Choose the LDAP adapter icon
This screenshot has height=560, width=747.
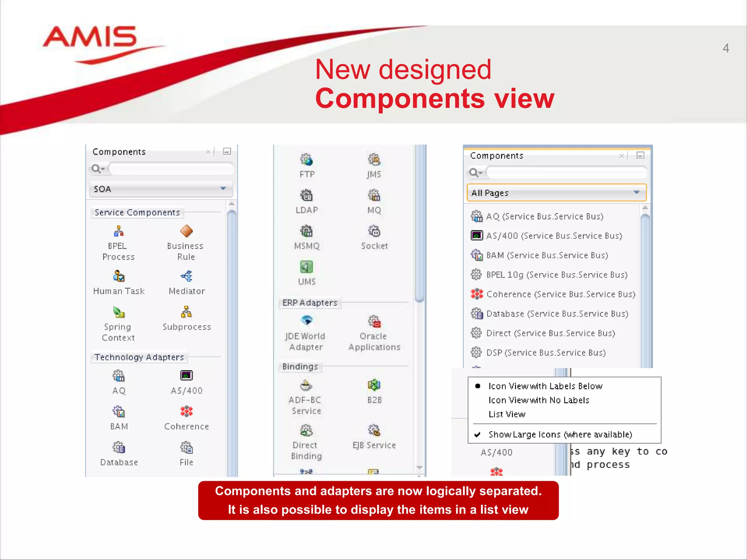(x=306, y=195)
